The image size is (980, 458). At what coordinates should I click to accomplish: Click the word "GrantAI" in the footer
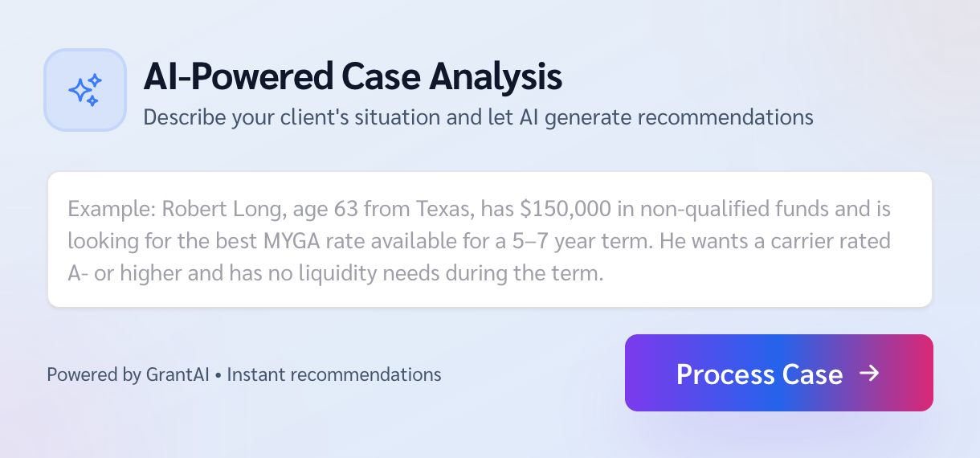coord(178,374)
